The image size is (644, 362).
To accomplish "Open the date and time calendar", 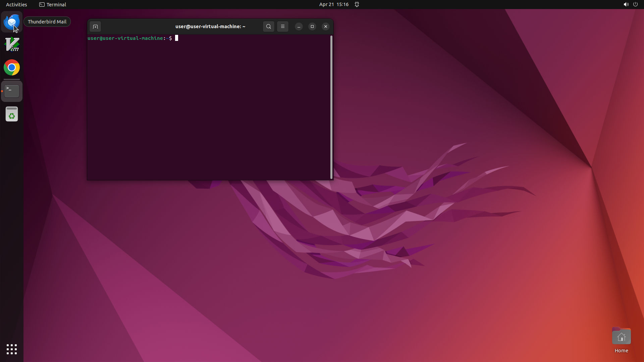I will point(334,4).
